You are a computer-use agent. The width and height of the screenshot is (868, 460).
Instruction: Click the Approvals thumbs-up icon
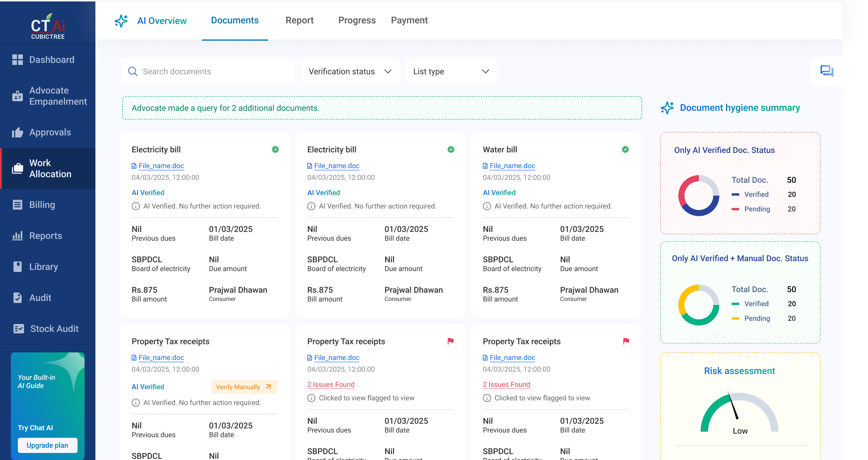point(17,132)
